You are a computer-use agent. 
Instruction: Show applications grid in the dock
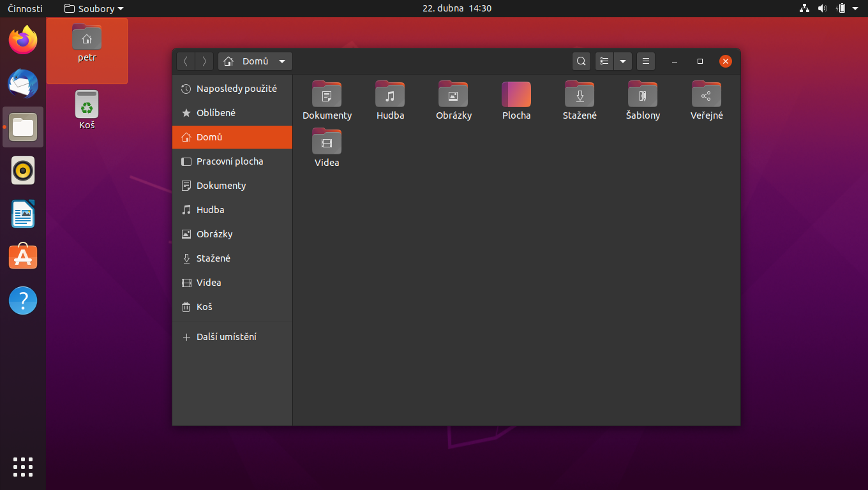23,467
